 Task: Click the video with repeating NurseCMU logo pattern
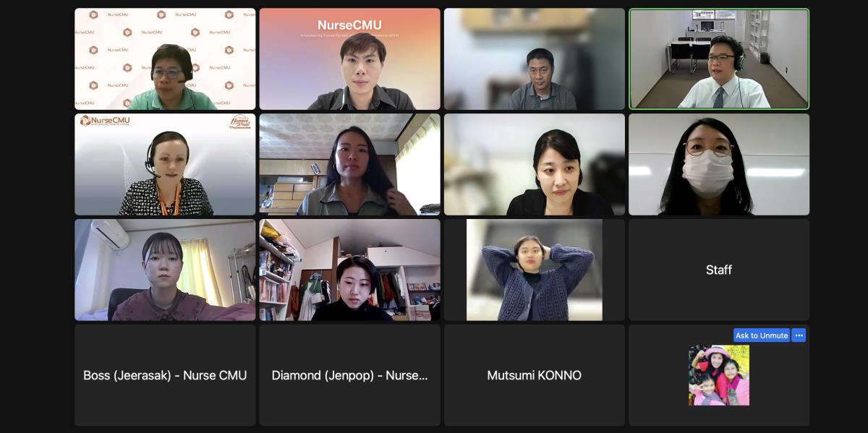(x=165, y=59)
